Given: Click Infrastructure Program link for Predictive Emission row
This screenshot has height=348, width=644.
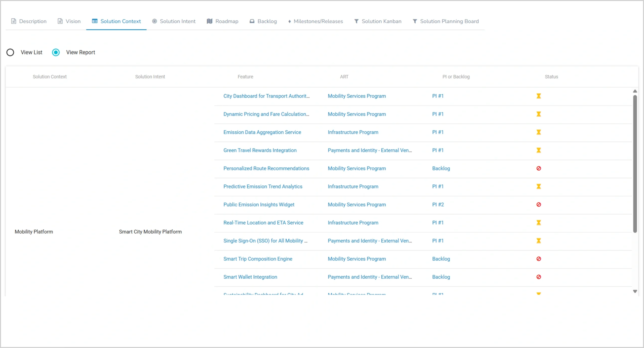Looking at the screenshot, I should point(353,186).
